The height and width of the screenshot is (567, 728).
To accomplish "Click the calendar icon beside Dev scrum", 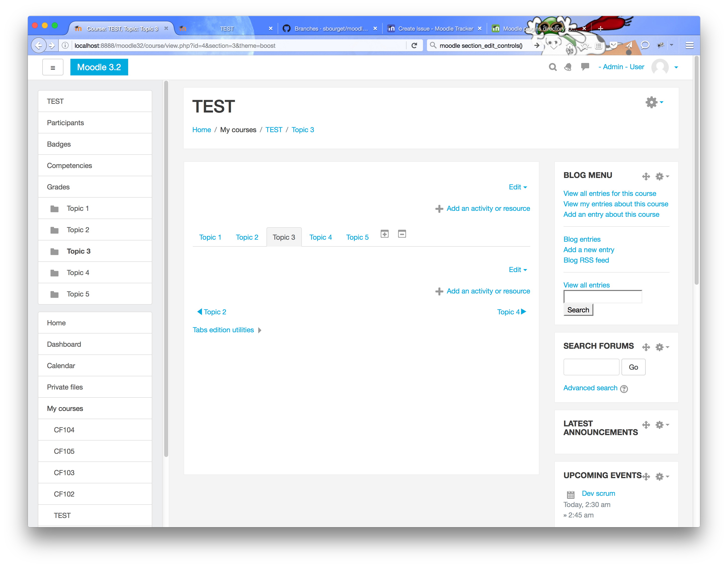I will click(571, 494).
